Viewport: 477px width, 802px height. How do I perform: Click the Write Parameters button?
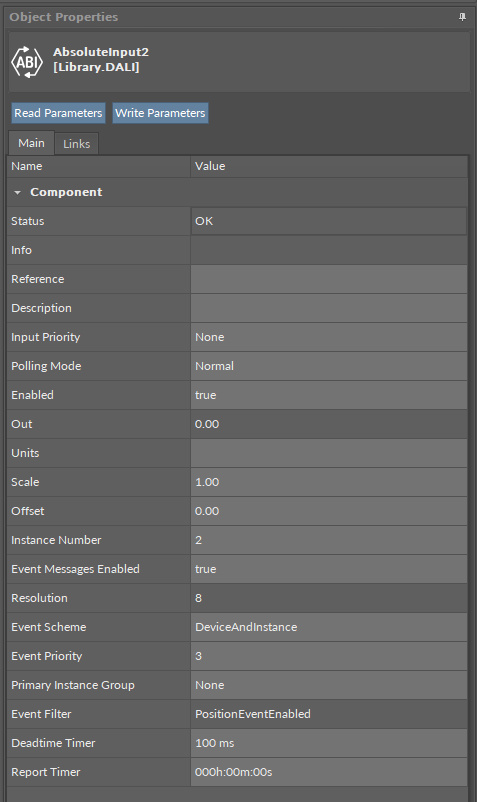160,113
